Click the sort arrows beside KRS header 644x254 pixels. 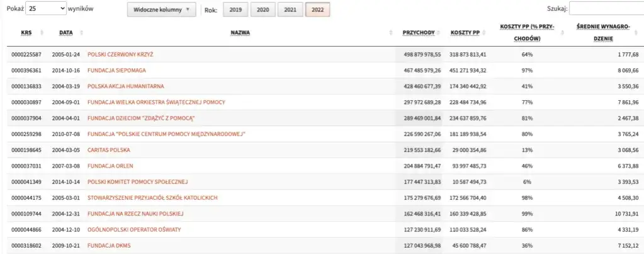click(x=42, y=33)
